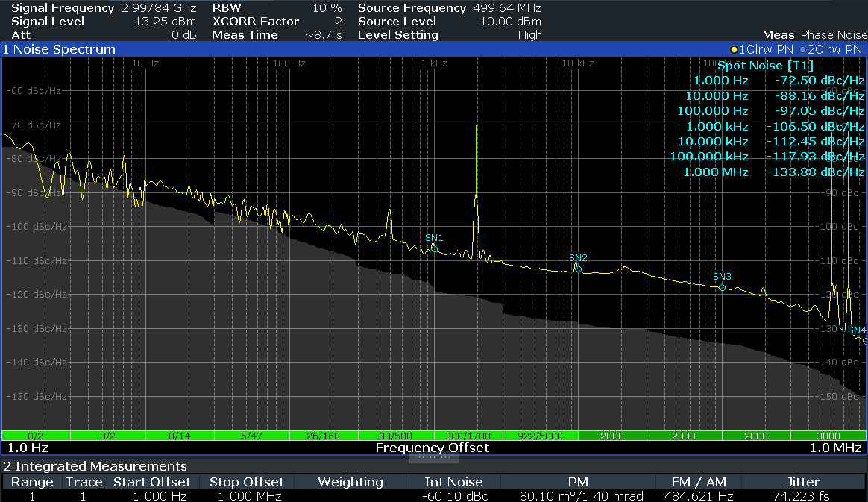Select the 2 Integrated Measurements window title
Image resolution: width=868 pixels, height=502 pixels.
tap(95, 466)
